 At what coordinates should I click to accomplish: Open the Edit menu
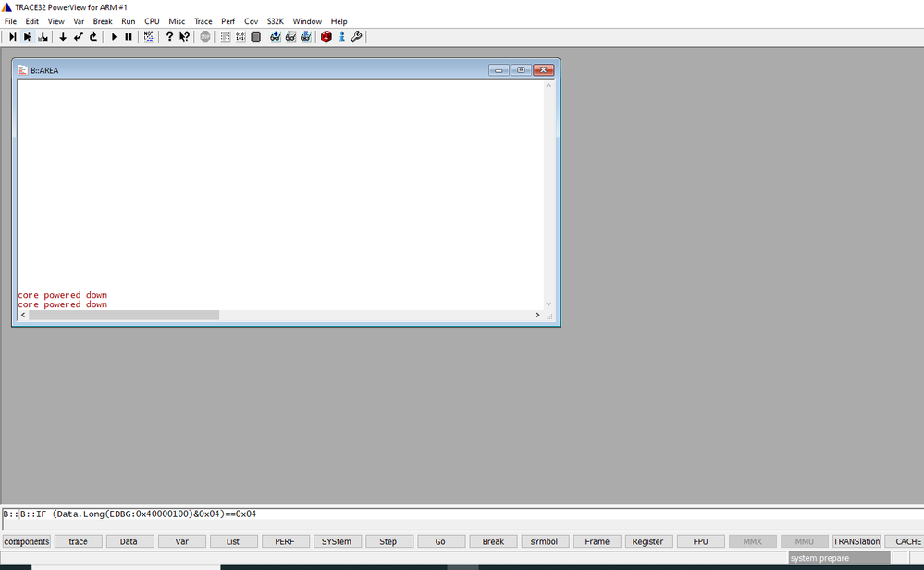coord(31,21)
